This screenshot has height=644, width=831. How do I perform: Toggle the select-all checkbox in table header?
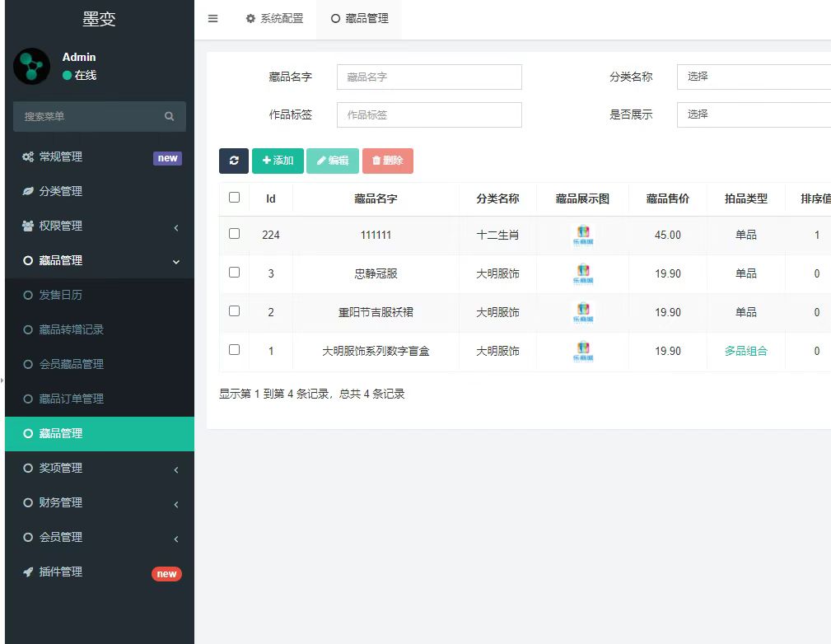click(235, 198)
